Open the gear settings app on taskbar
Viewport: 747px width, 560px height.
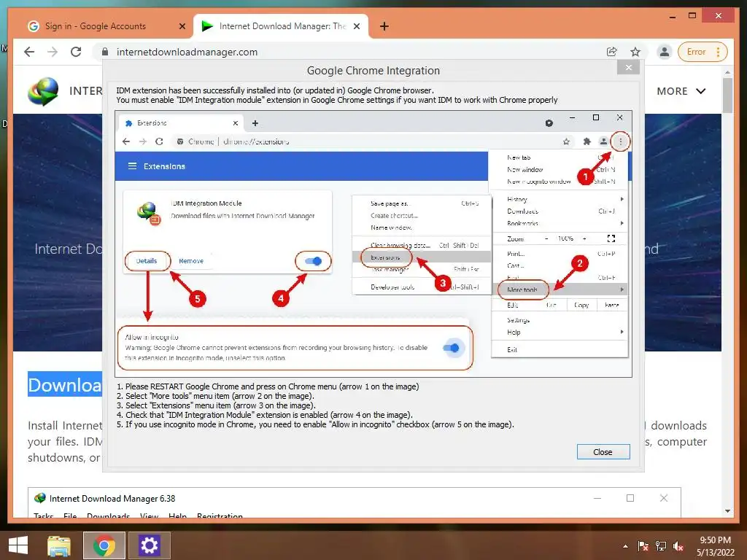[149, 545]
